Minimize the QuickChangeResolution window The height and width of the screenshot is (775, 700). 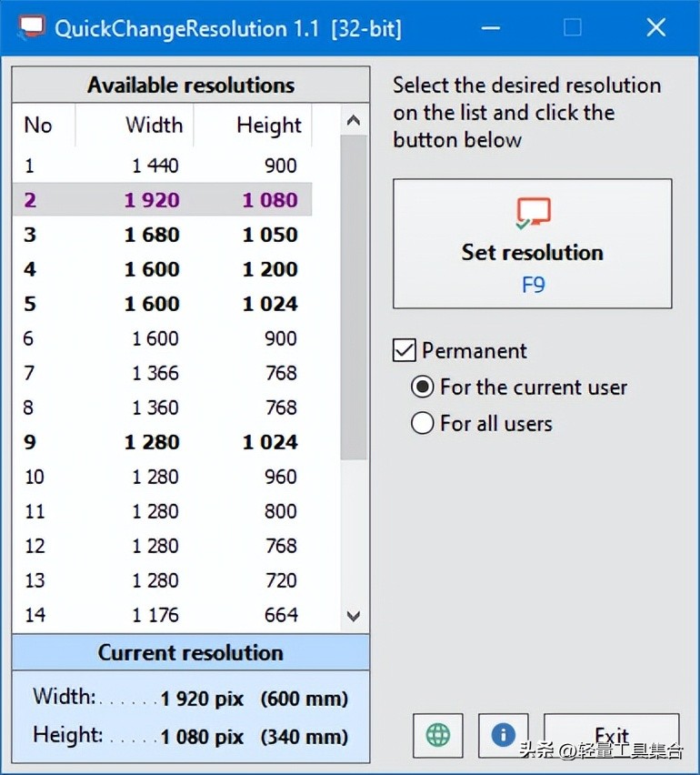click(x=491, y=27)
